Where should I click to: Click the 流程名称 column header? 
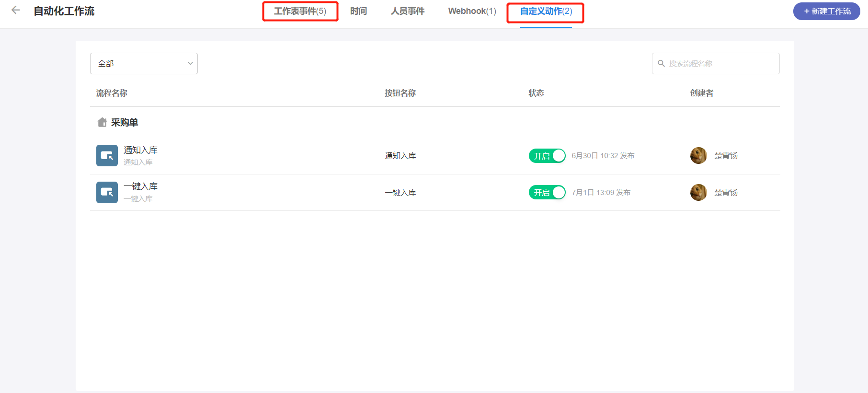(x=112, y=93)
